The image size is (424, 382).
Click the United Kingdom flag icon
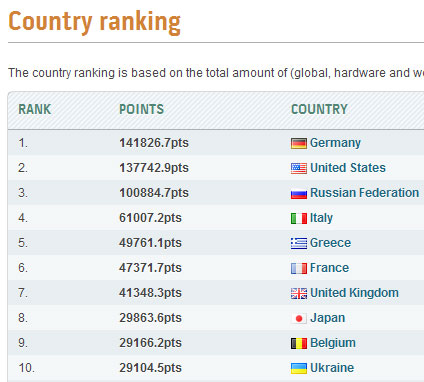tap(299, 294)
